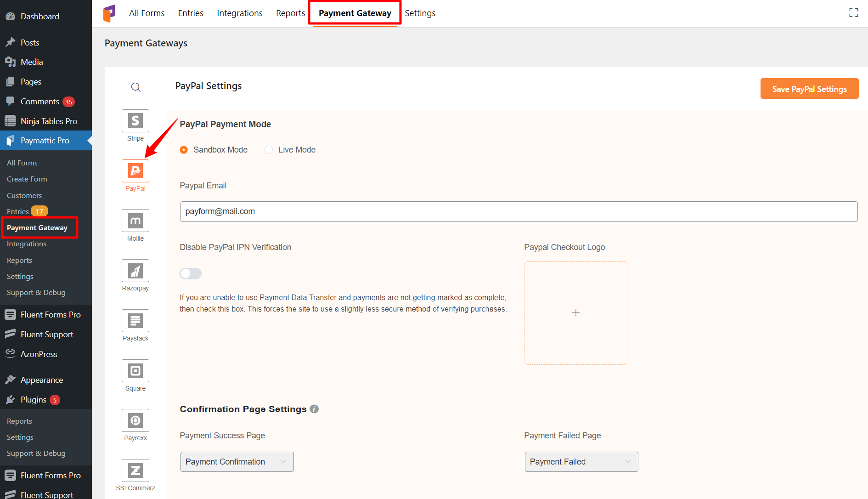Click the search magnifier above gateways
The image size is (868, 499).
(135, 87)
